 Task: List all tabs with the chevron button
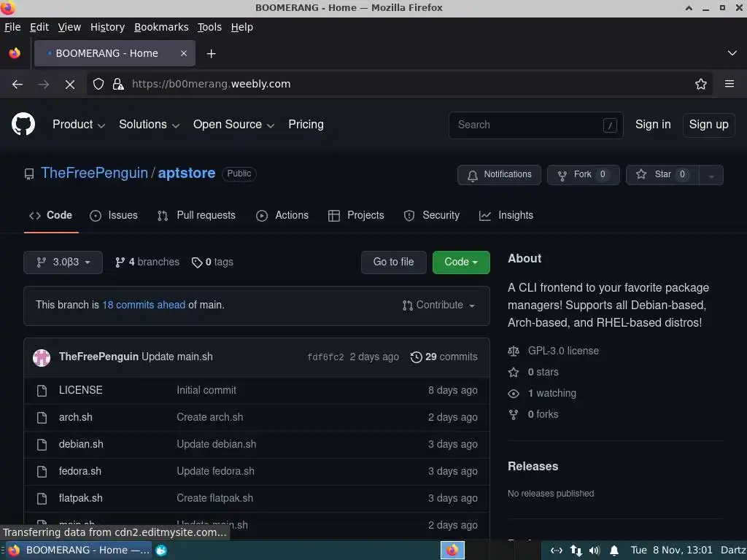732,52
